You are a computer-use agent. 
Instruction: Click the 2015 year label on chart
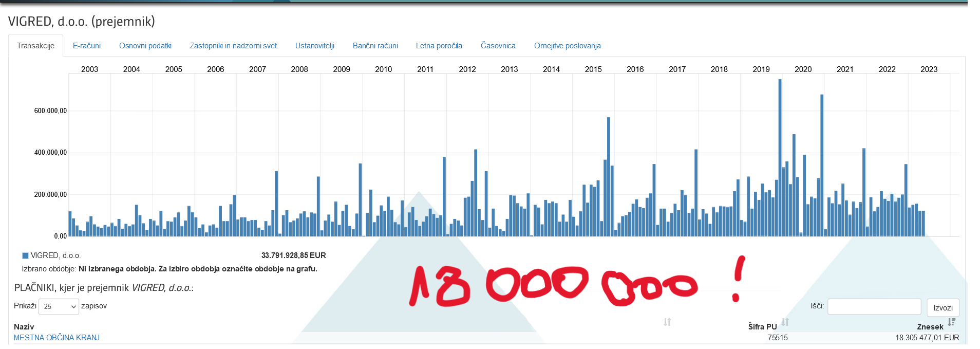(593, 69)
